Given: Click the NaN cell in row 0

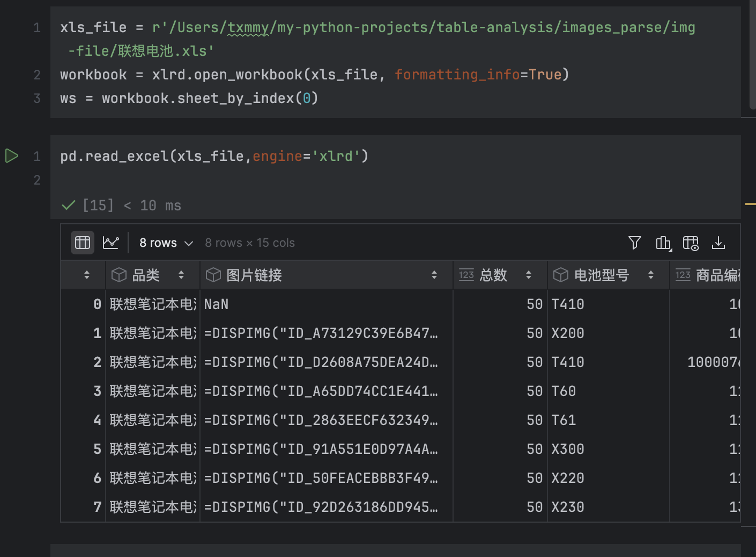Looking at the screenshot, I should click(327, 304).
